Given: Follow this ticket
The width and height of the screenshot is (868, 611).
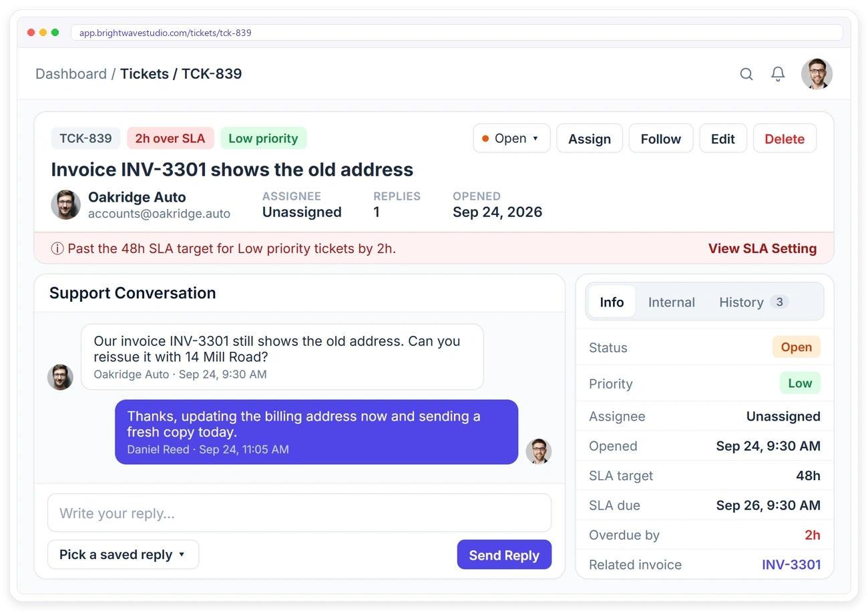Looking at the screenshot, I should coord(661,138).
